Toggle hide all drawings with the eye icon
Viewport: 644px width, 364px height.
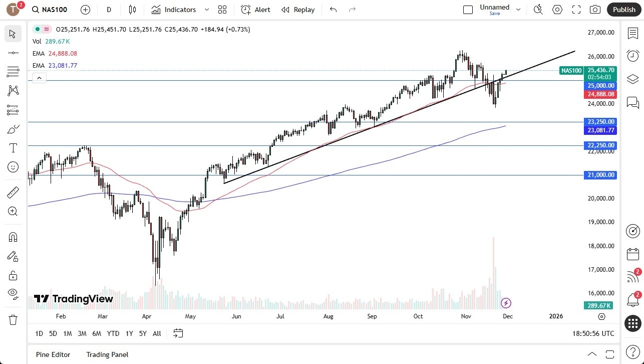pyautogui.click(x=13, y=293)
